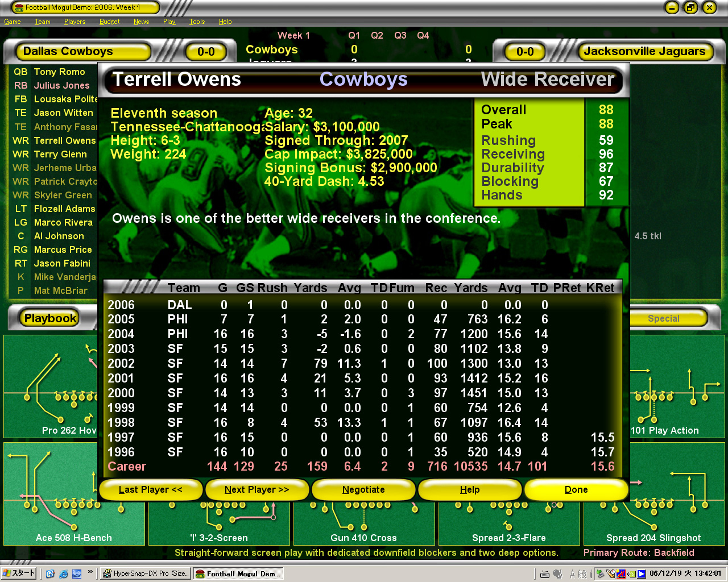Select LG Marco Rivera in the roster
The width and height of the screenshot is (728, 582).
coord(55,222)
